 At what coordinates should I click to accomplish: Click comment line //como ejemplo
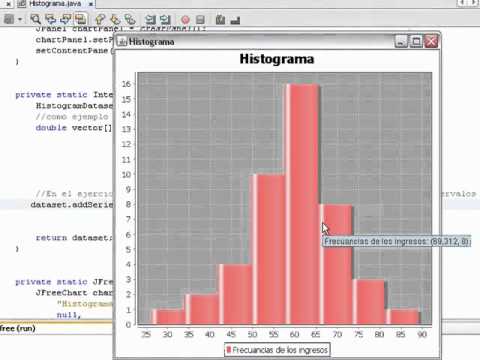click(x=72, y=117)
